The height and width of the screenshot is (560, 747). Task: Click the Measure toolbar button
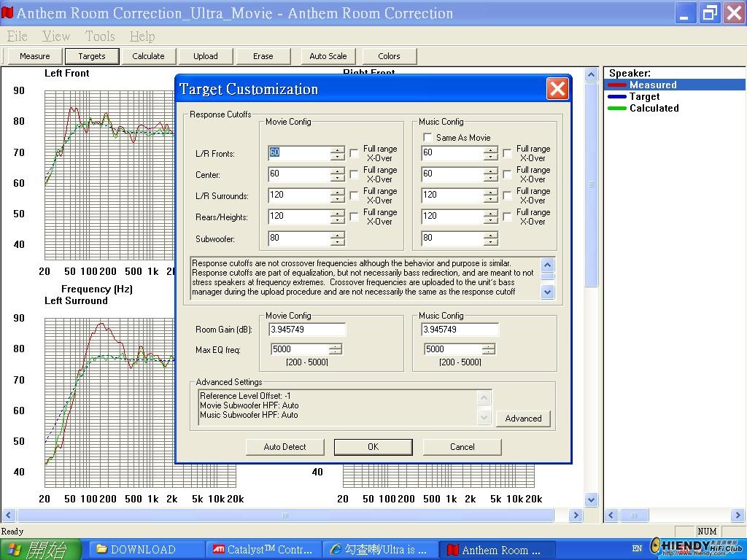[35, 56]
